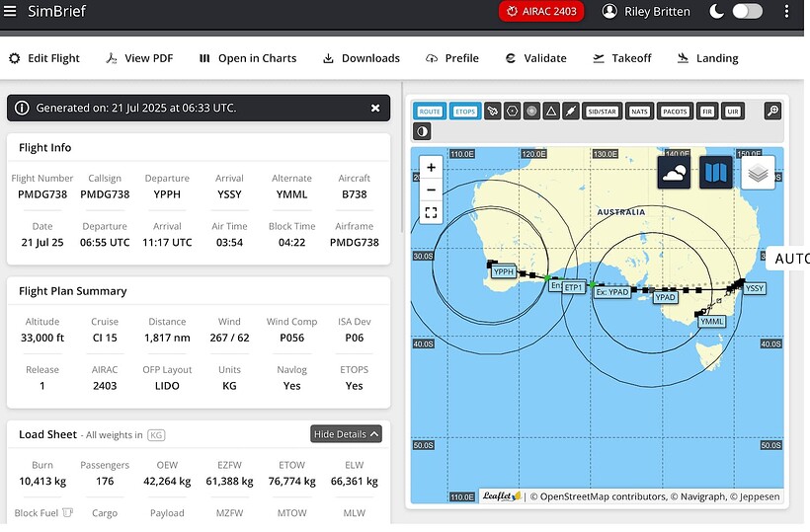Open the three-dot options menu
The image size is (810, 532).
pos(786,12)
